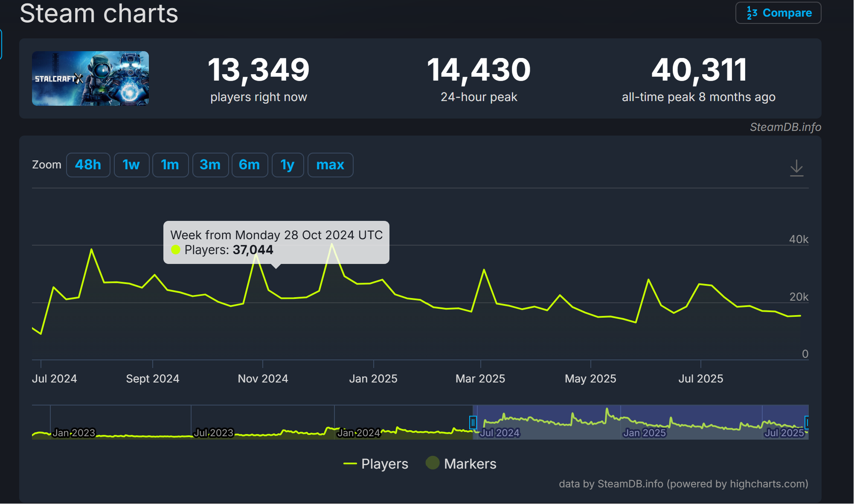The height and width of the screenshot is (504, 854).
Task: Click the Dec 2024 peak on chart
Action: coord(332,244)
